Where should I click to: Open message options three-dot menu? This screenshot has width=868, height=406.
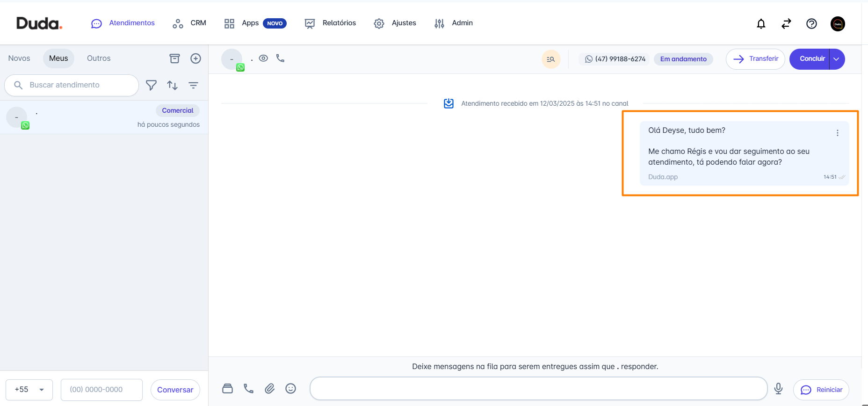pos(837,133)
